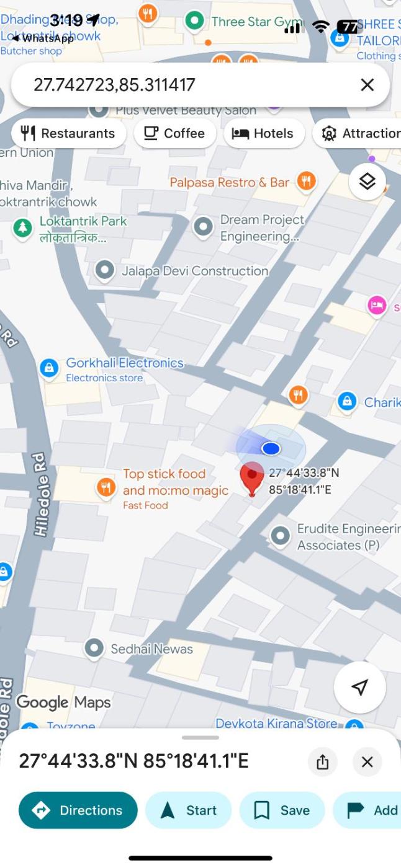Select the Loktantrik Park green marker
The width and height of the screenshot is (401, 868).
[x=22, y=228]
